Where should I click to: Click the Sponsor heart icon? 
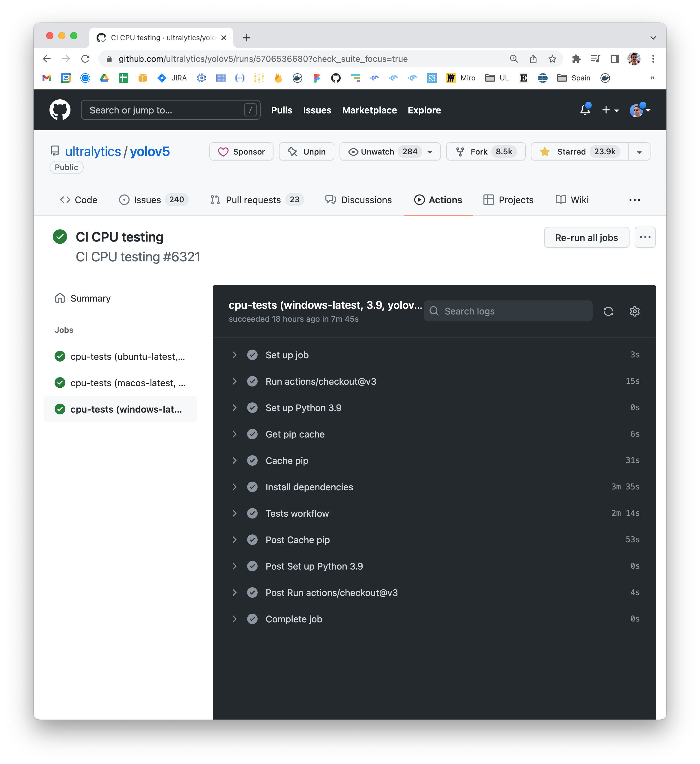[x=223, y=152]
